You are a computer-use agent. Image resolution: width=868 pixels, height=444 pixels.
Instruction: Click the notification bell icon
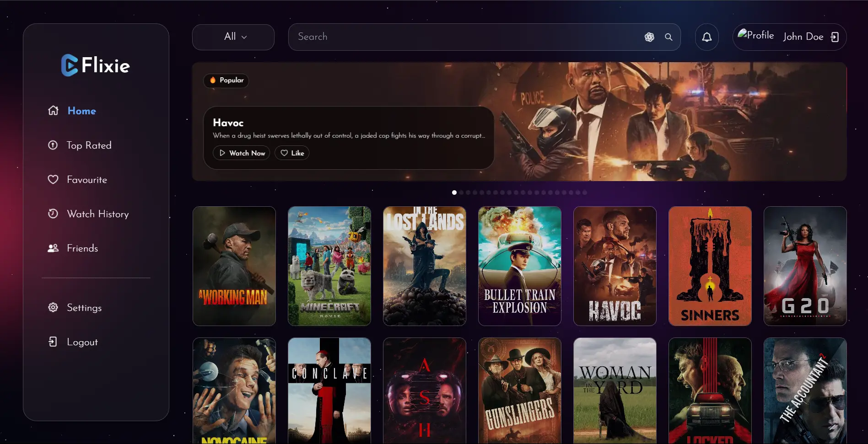(706, 37)
